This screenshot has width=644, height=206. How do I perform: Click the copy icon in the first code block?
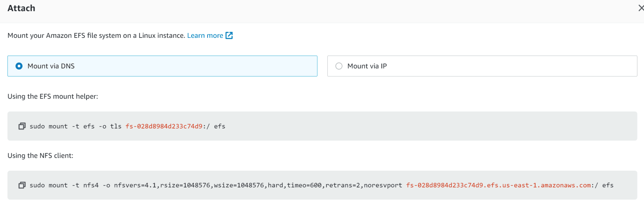click(x=22, y=126)
